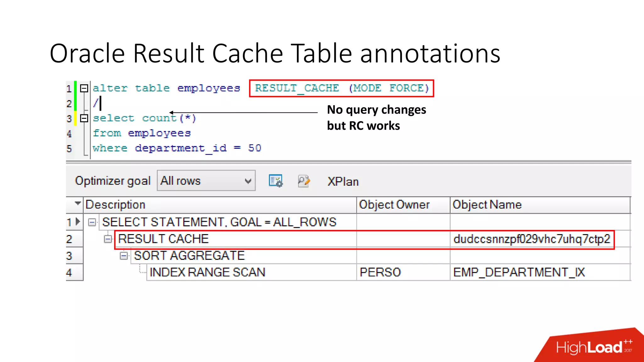Click the Object Name column header
Viewport: 644px width, 362px height.
[x=540, y=205]
